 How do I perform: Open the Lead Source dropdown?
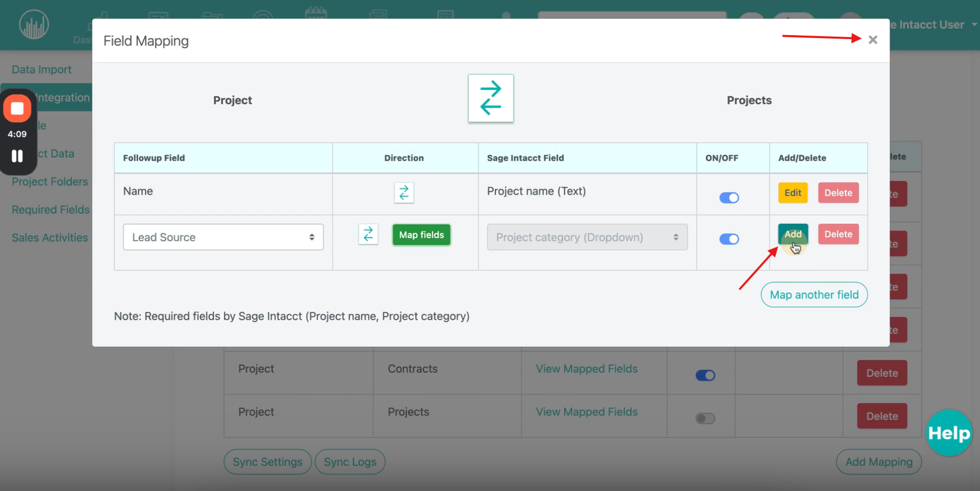point(223,237)
